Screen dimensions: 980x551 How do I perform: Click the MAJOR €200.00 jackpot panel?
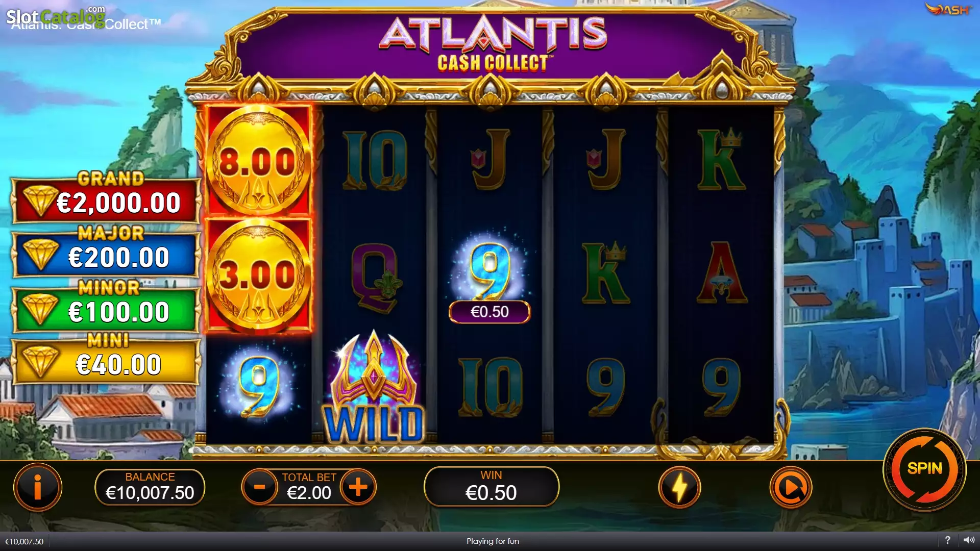tap(106, 253)
